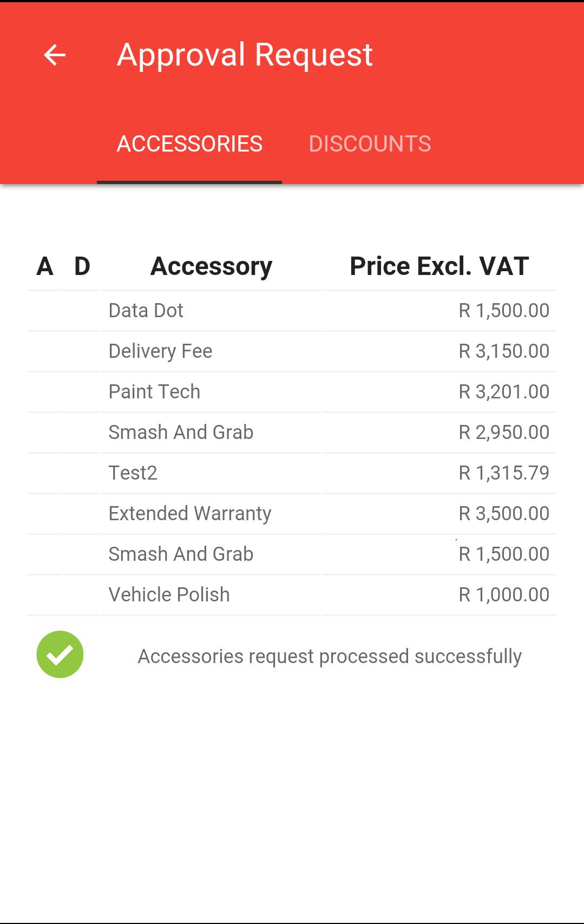Select the Vehicle Polish accessory row
The width and height of the screenshot is (584, 924).
(x=292, y=595)
